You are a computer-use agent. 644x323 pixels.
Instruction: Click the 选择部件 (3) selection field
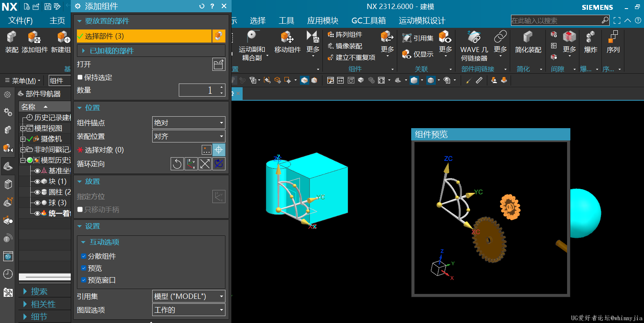(x=144, y=36)
